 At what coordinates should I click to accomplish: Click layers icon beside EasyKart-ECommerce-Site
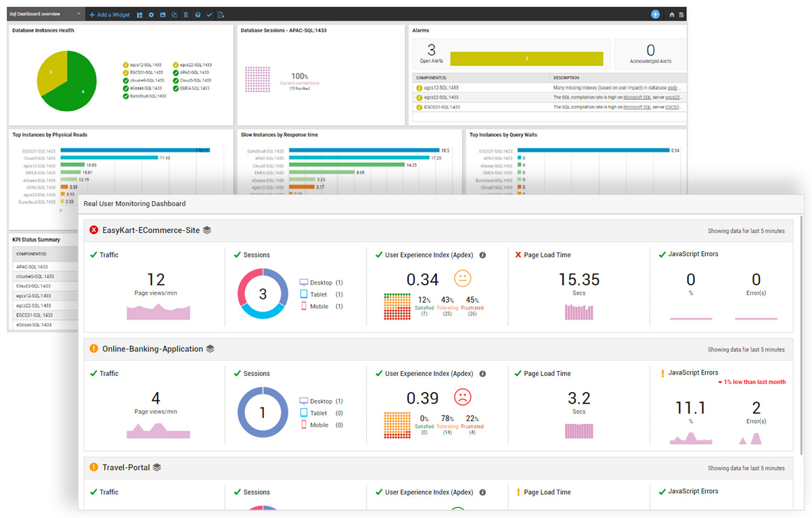coord(207,230)
